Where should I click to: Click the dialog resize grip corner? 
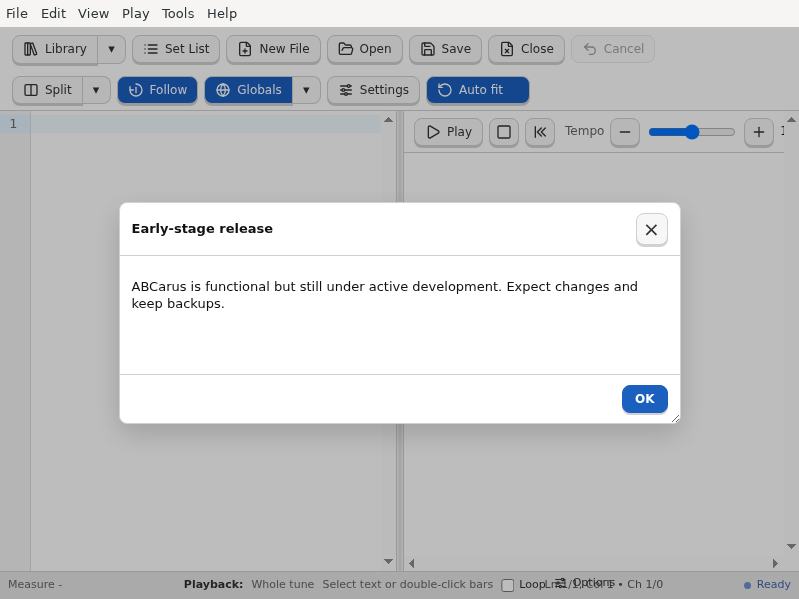(x=675, y=418)
